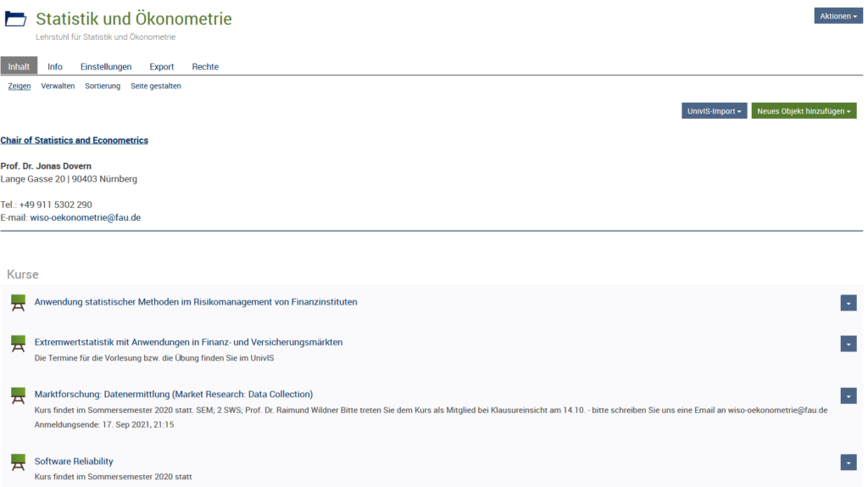Expand Neues Objekt hinzufügen dropdown

(x=804, y=111)
